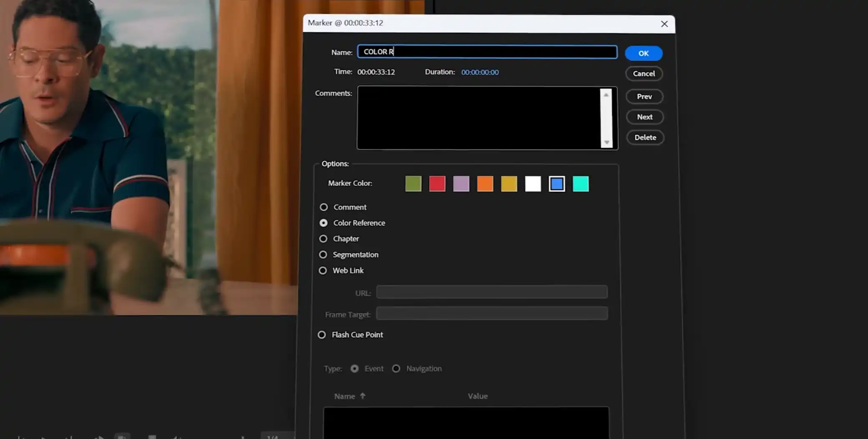Choose the red marker color swatch
The image size is (868, 439).
[437, 184]
